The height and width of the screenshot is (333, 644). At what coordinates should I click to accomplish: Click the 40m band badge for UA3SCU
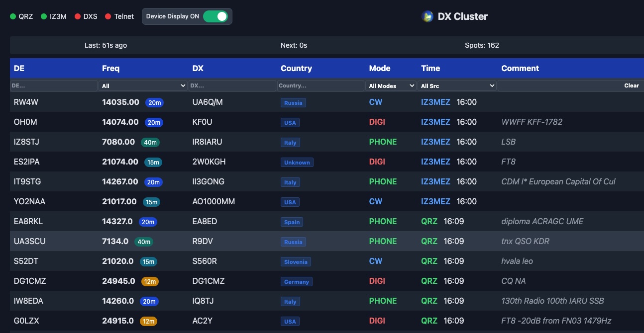click(x=144, y=242)
